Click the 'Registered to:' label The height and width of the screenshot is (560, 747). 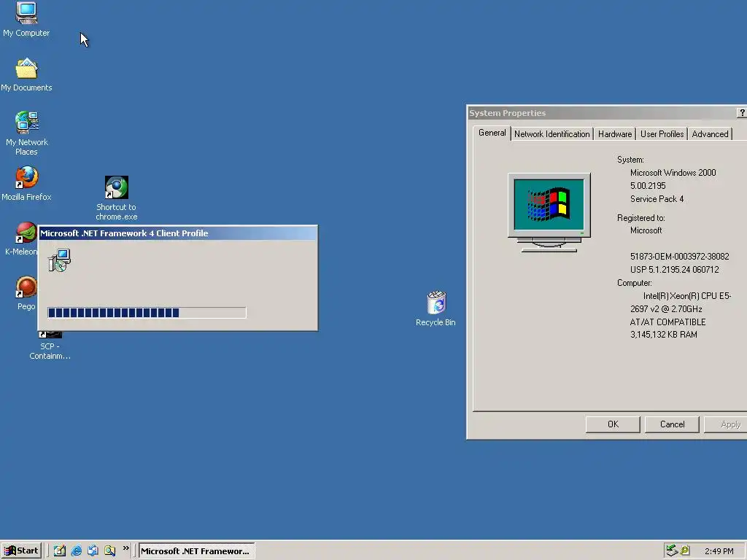click(640, 218)
